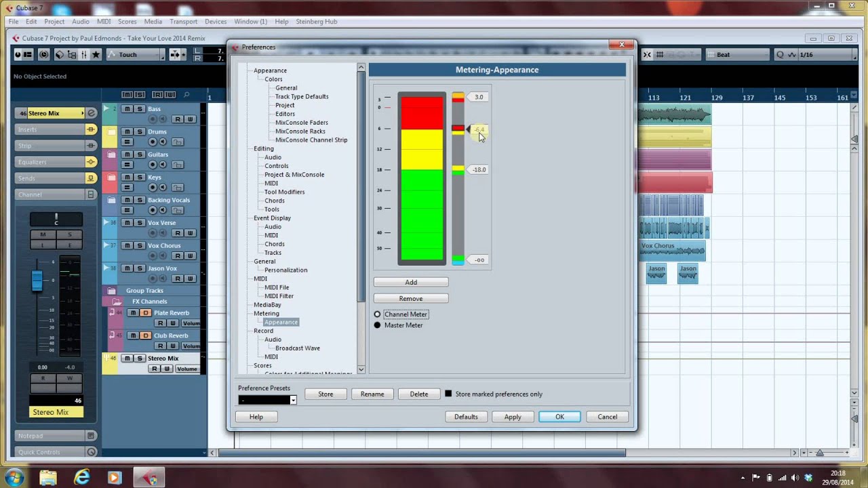Click the Snap toggle icon in project toolbar

tap(647, 54)
